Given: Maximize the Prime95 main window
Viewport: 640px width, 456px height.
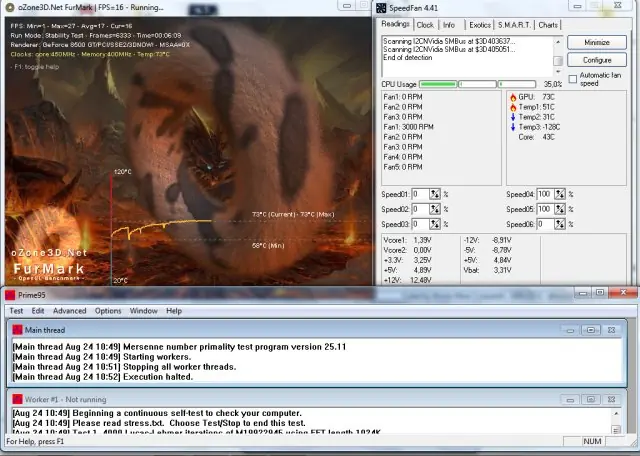Looking at the screenshot, I should (x=600, y=292).
